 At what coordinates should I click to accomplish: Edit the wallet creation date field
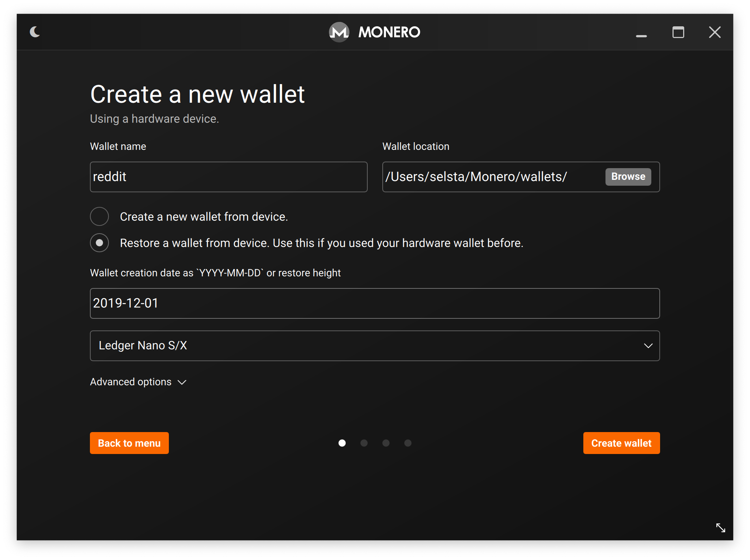375,303
